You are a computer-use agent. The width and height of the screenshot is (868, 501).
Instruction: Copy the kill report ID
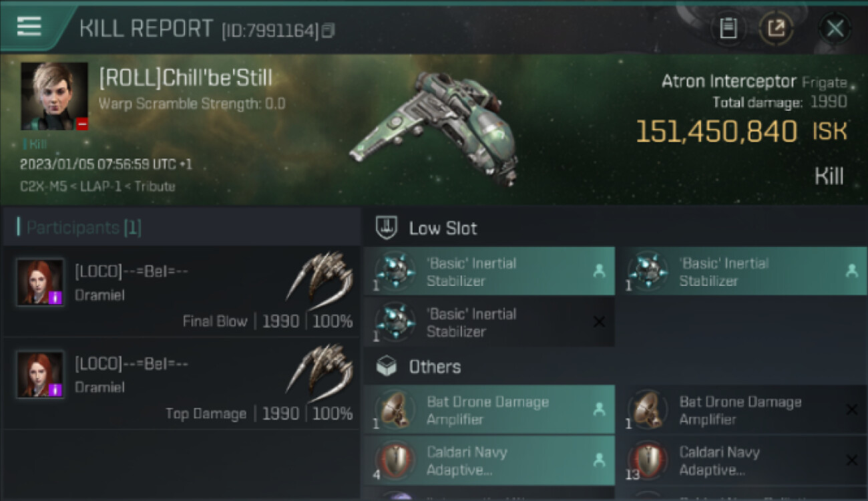tap(328, 30)
